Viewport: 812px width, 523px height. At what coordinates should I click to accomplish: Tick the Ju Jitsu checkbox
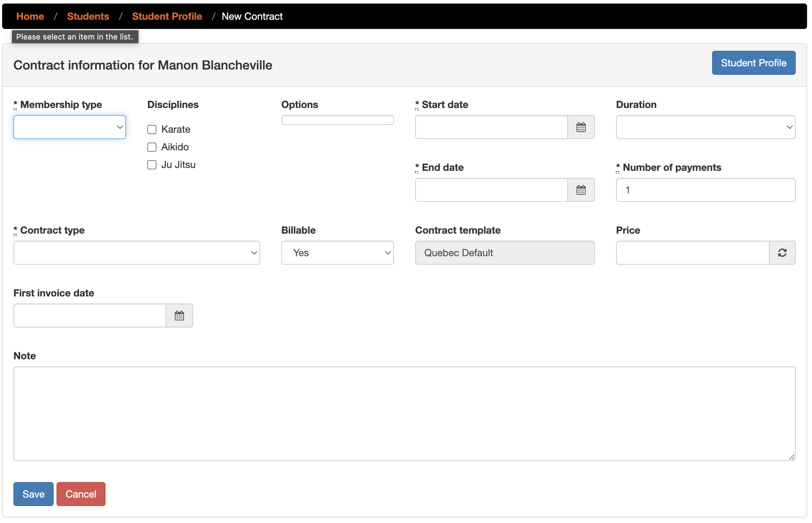(152, 165)
